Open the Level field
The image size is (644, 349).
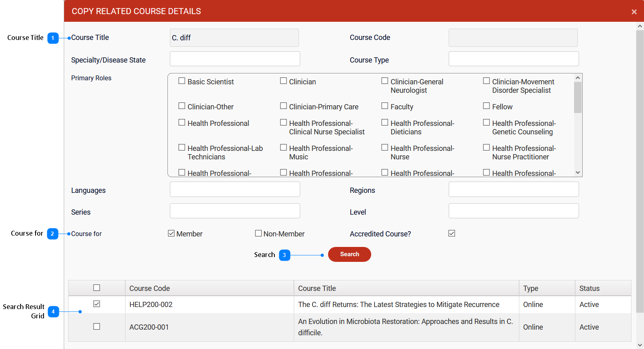[514, 211]
